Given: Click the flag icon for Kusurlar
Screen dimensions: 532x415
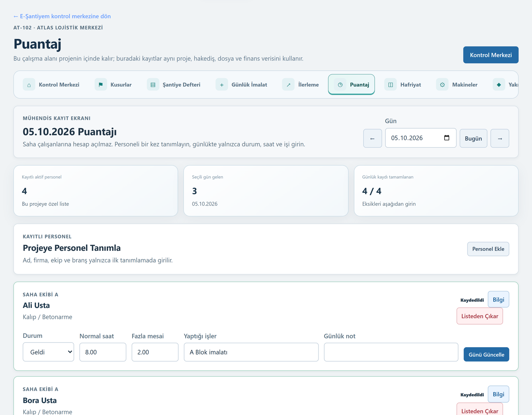Looking at the screenshot, I should 101,84.
